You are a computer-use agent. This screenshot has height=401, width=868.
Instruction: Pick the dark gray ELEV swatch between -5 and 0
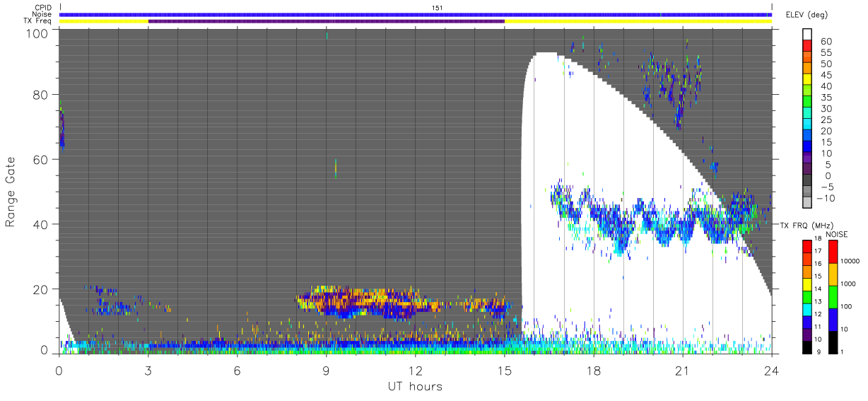[x=807, y=181]
